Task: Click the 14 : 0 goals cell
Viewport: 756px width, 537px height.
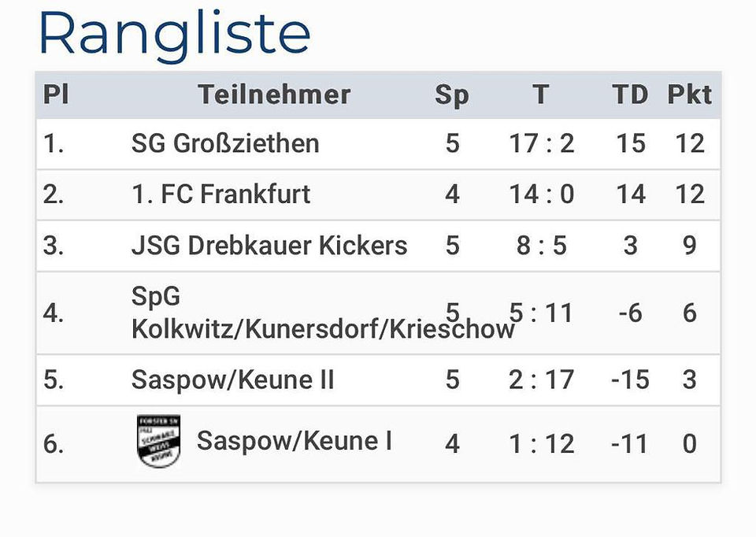Action: pos(542,194)
